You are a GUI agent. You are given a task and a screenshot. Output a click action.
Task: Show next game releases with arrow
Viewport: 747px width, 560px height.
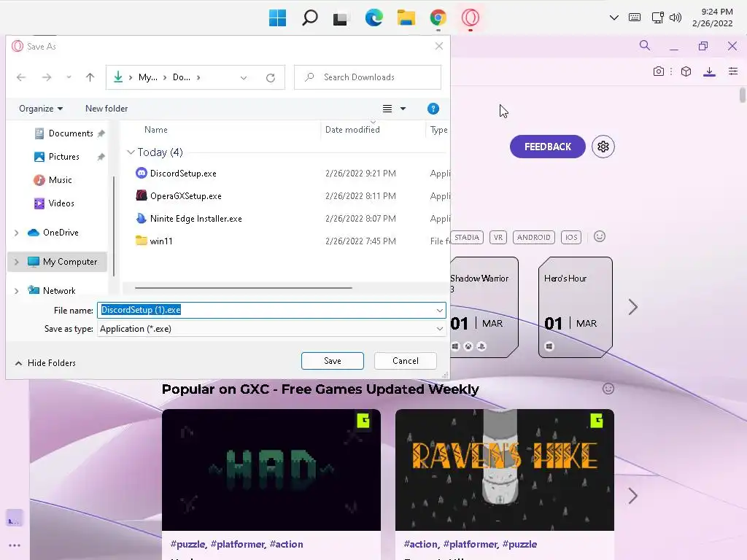pyautogui.click(x=632, y=307)
